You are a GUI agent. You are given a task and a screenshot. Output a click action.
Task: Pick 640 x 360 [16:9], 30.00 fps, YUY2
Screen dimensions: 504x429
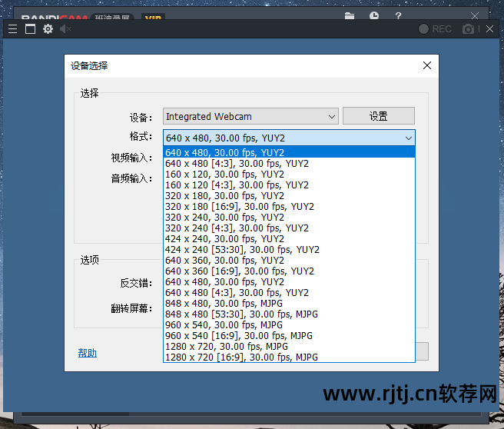pyautogui.click(x=290, y=271)
